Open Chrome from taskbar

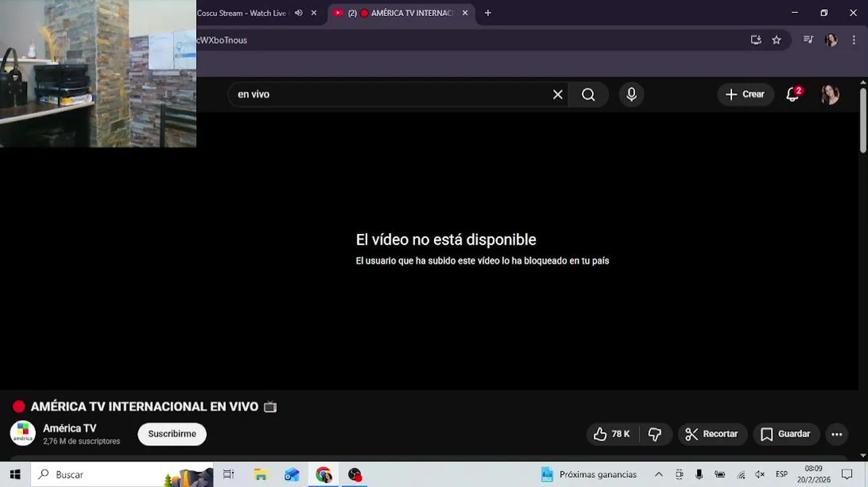point(324,475)
